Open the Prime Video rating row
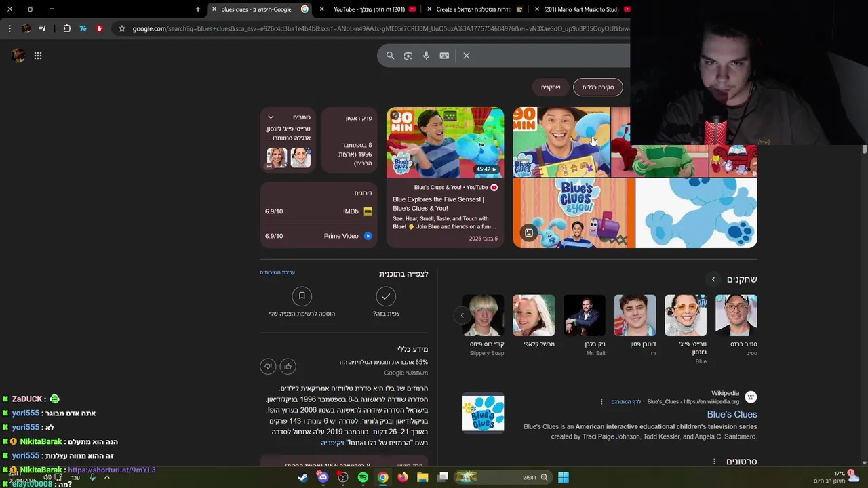The image size is (868, 488). tap(319, 236)
